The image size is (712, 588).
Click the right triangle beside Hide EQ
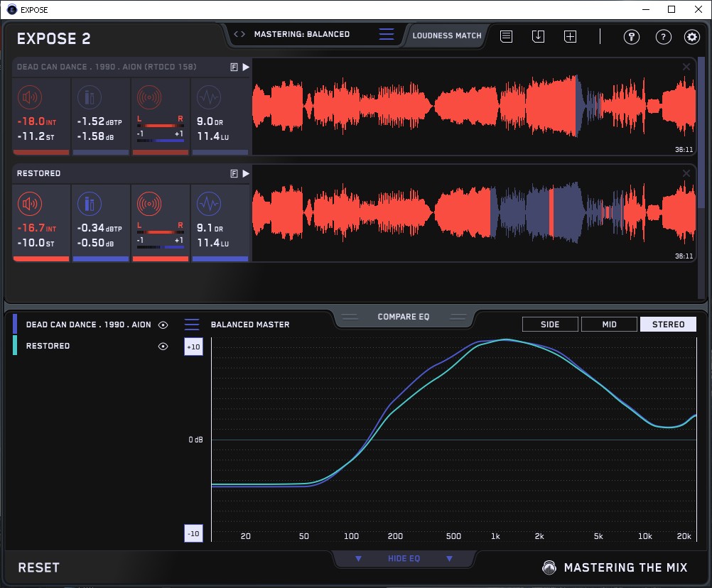pos(449,558)
